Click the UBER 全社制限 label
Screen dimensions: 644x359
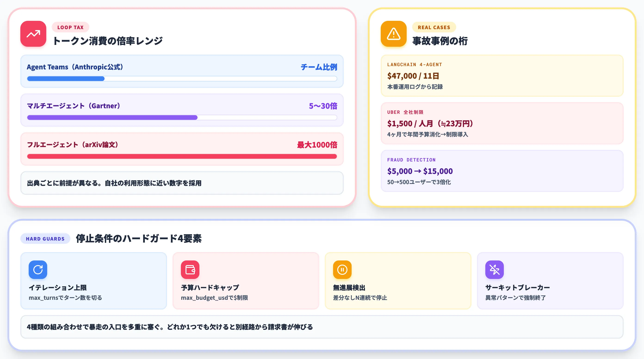[405, 112]
